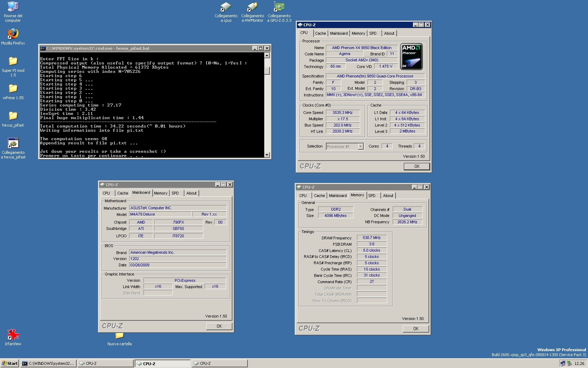Activate cmd.exe taskbar button

point(48,363)
